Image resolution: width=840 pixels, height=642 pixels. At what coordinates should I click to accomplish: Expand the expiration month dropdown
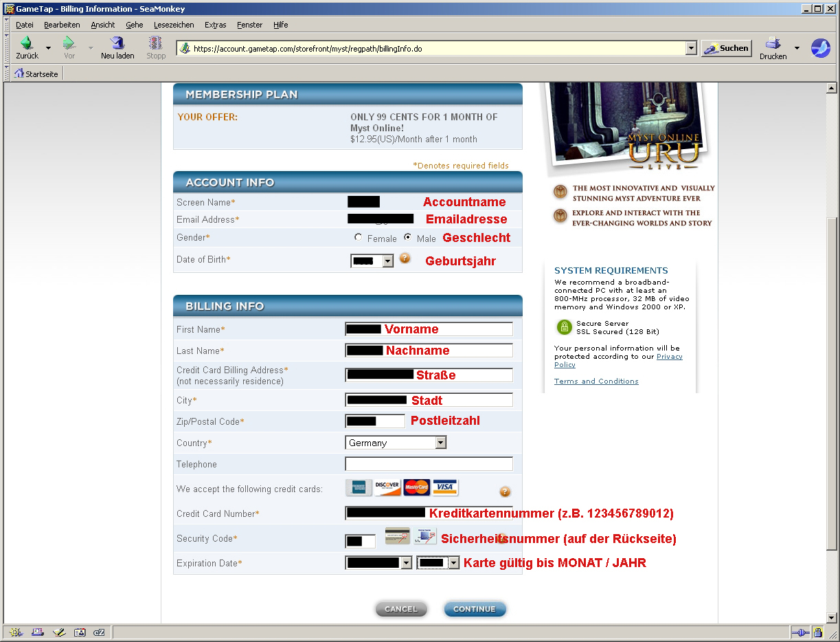[x=406, y=563]
